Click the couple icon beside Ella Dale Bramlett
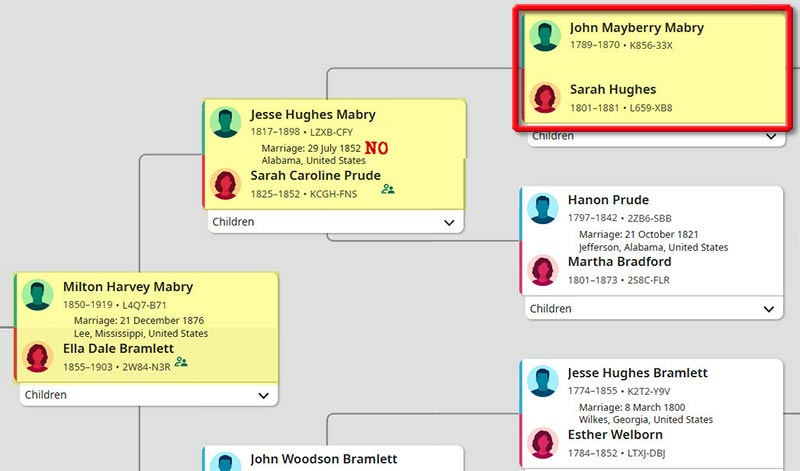The height and width of the screenshot is (471, 800). [x=181, y=362]
